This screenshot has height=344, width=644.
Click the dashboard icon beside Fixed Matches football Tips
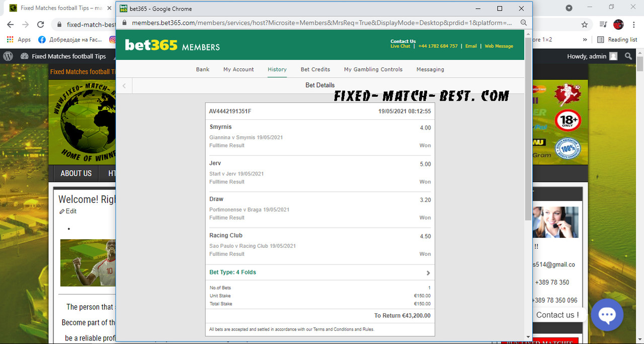[x=24, y=56]
